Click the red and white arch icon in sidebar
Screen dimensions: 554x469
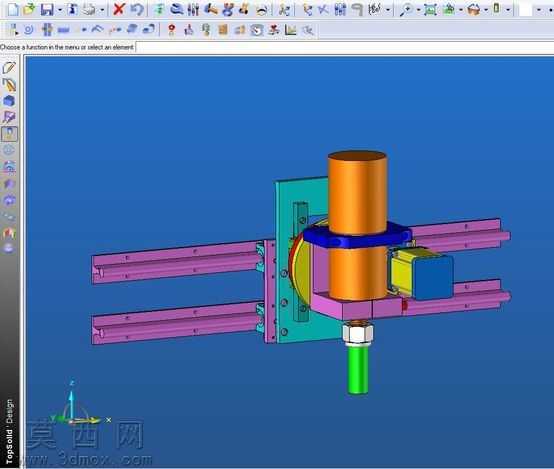(x=9, y=233)
